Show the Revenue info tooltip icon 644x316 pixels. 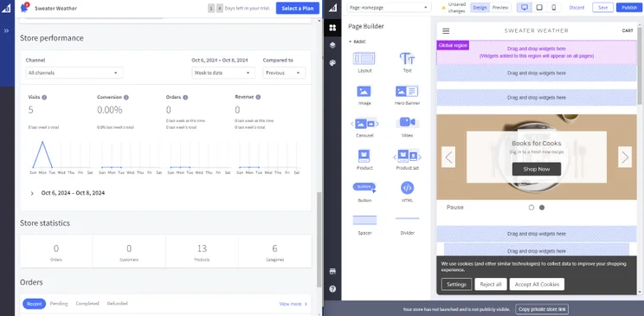coord(258,97)
